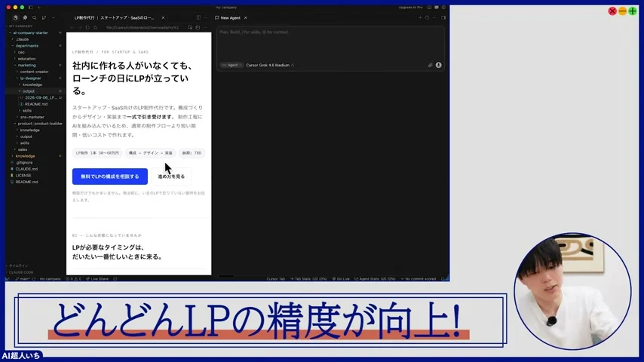Expand the content-creator folder

tap(34, 72)
